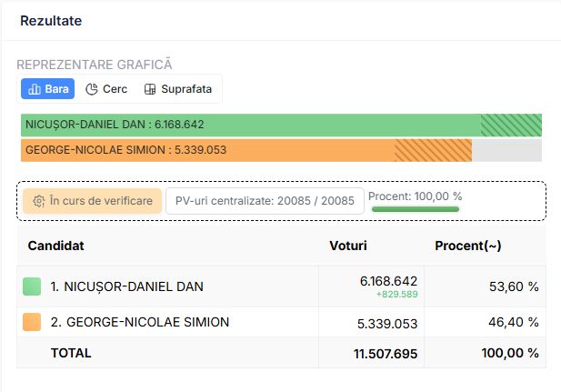Click orange color swatch for George-Nicolae Simion
The image size is (561, 392).
(x=32, y=322)
